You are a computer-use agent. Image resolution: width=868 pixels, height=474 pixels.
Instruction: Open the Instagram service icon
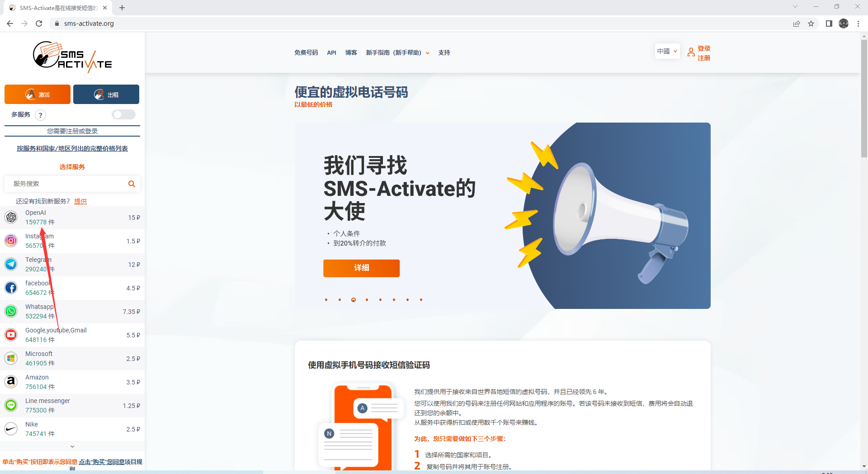click(11, 241)
